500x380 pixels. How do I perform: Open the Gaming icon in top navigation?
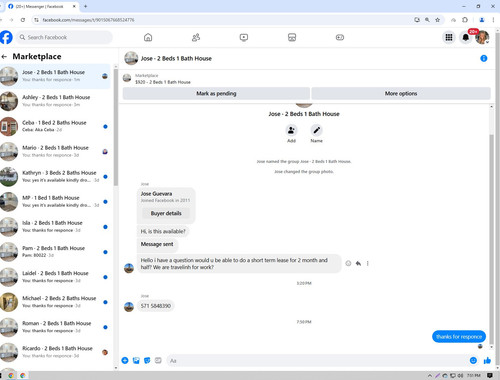[340, 37]
